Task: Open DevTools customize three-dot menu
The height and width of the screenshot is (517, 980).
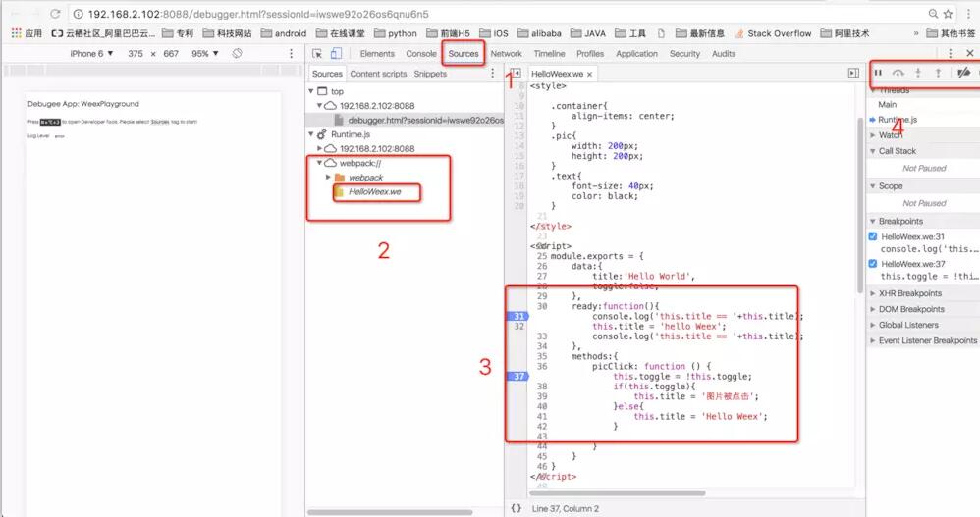Action: 950,54
